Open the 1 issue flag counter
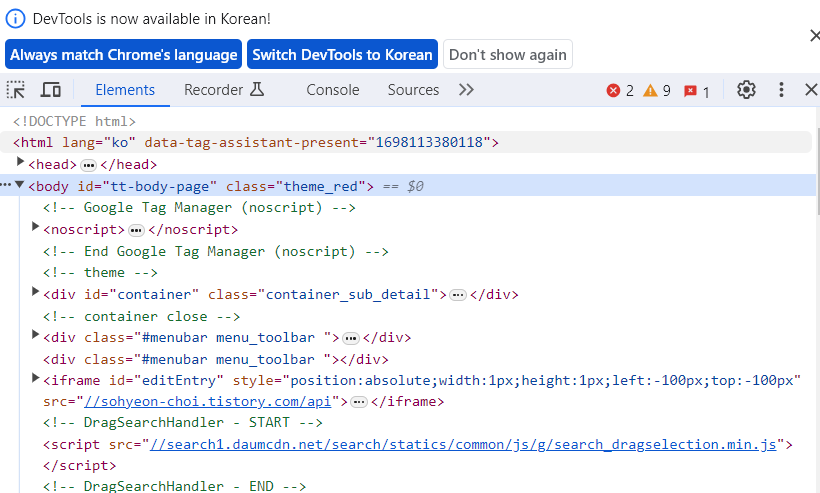 click(x=697, y=91)
